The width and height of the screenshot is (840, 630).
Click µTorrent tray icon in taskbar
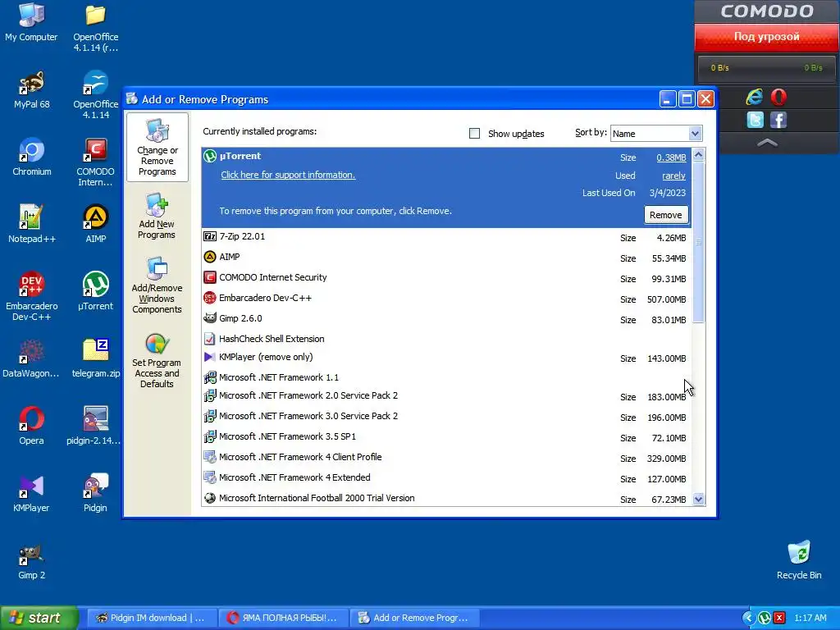tap(765, 618)
